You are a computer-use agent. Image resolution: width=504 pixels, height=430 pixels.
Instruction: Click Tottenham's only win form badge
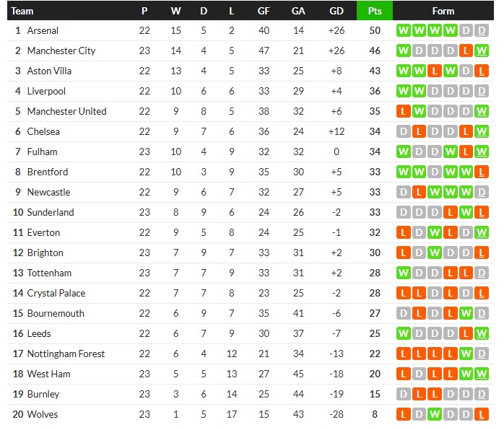click(403, 273)
